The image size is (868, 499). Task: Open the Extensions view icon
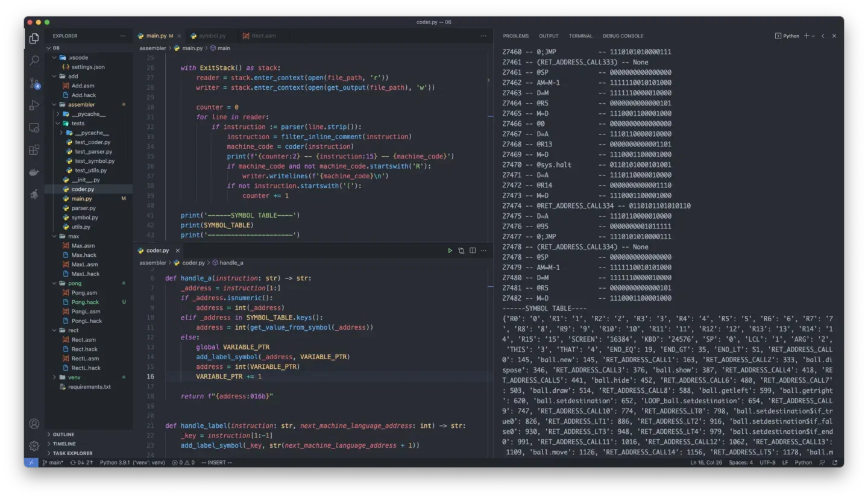pyautogui.click(x=34, y=149)
